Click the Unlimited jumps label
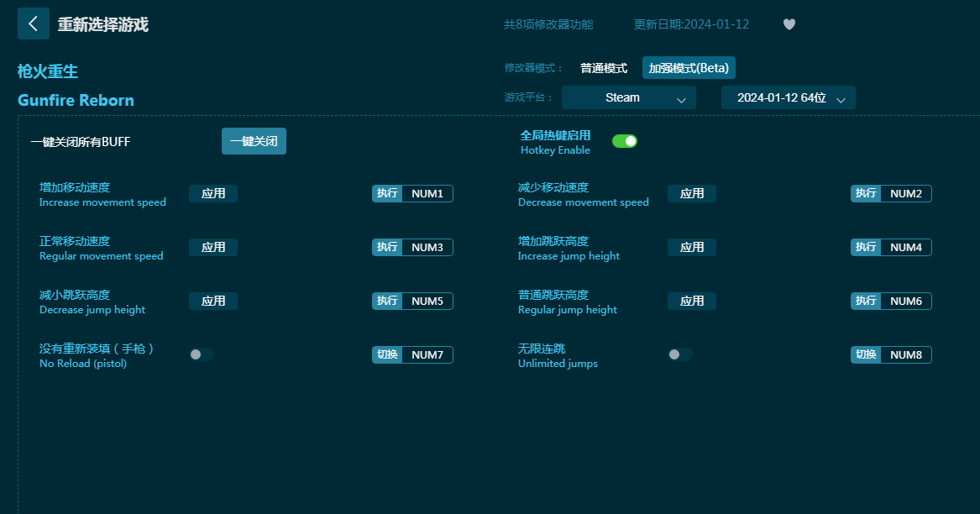 pyautogui.click(x=558, y=364)
